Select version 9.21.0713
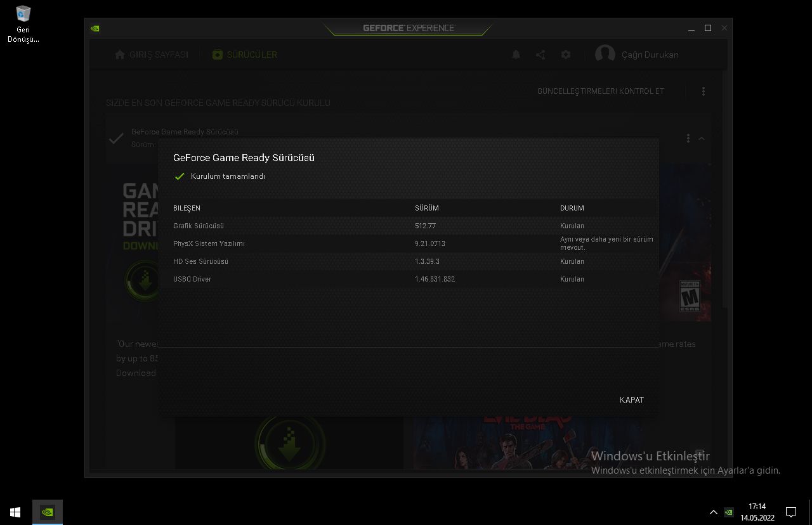The height and width of the screenshot is (525, 812). (430, 243)
